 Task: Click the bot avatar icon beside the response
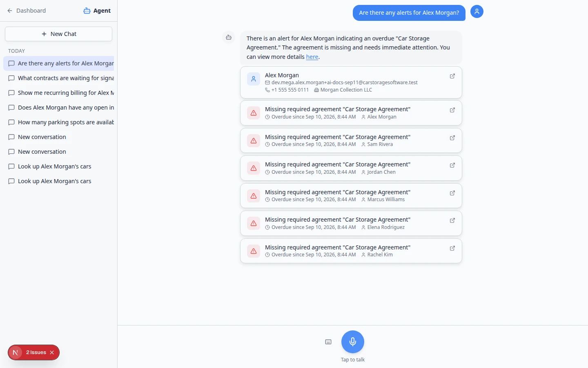click(x=229, y=37)
